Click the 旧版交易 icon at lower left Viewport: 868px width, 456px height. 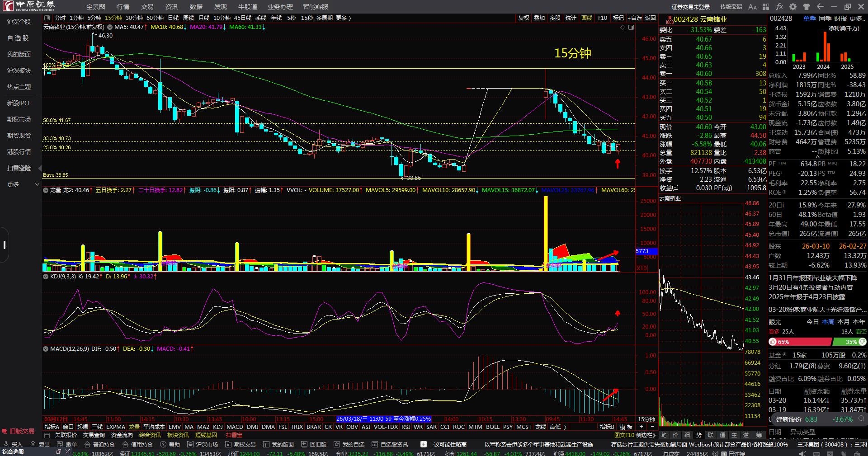click(5, 431)
